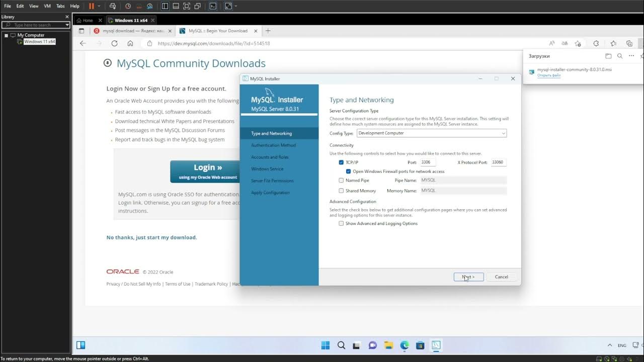Switch to Unity mode icon in VMware

click(197, 6)
